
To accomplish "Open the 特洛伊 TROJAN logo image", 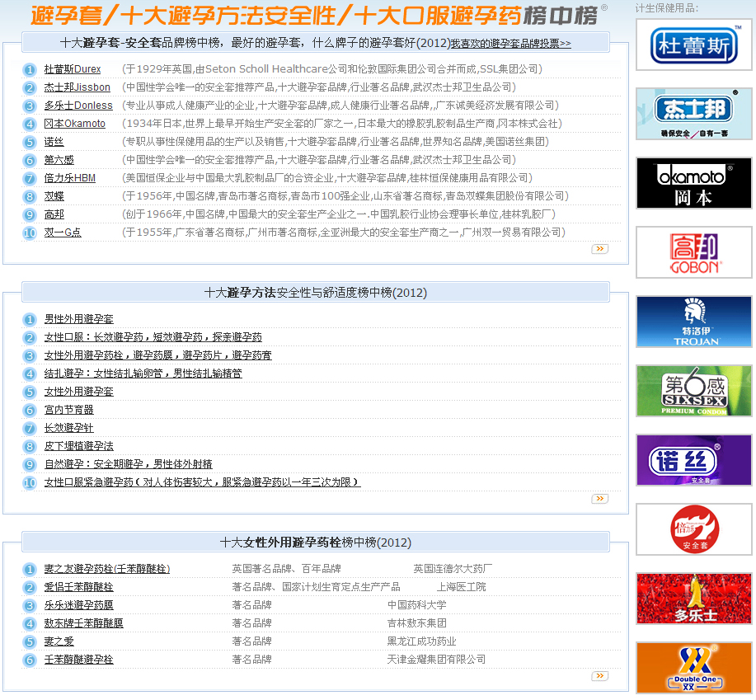I will [x=694, y=322].
